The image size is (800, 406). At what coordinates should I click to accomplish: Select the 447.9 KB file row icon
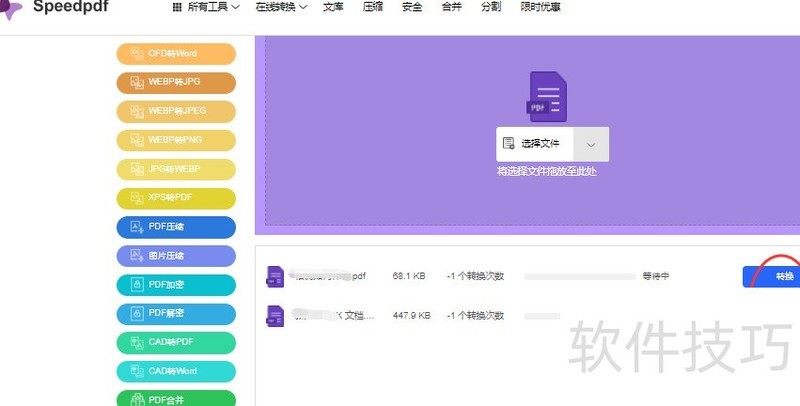tap(275, 316)
